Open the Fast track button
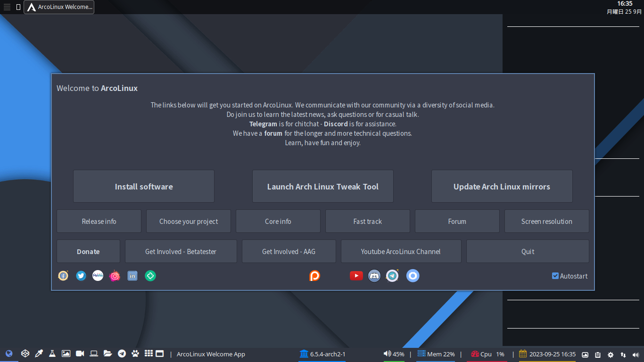 point(368,221)
